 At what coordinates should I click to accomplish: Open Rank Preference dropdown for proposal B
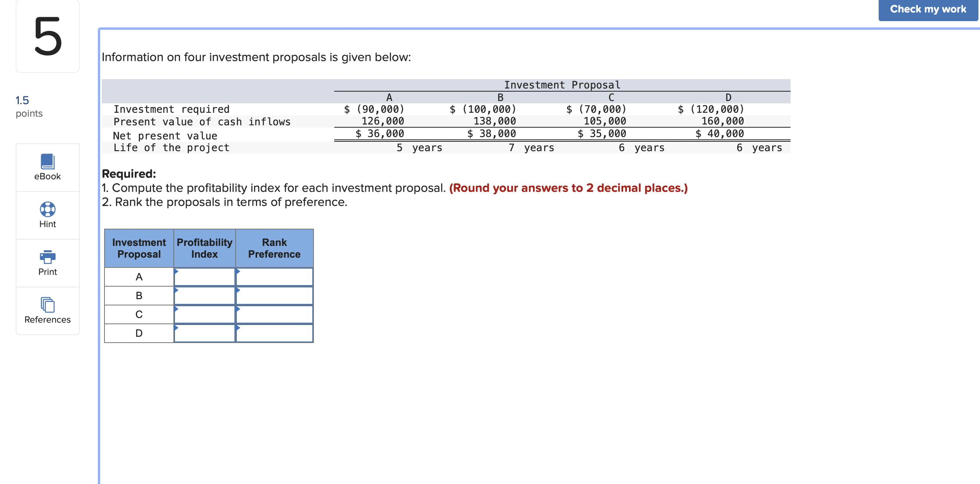(274, 296)
